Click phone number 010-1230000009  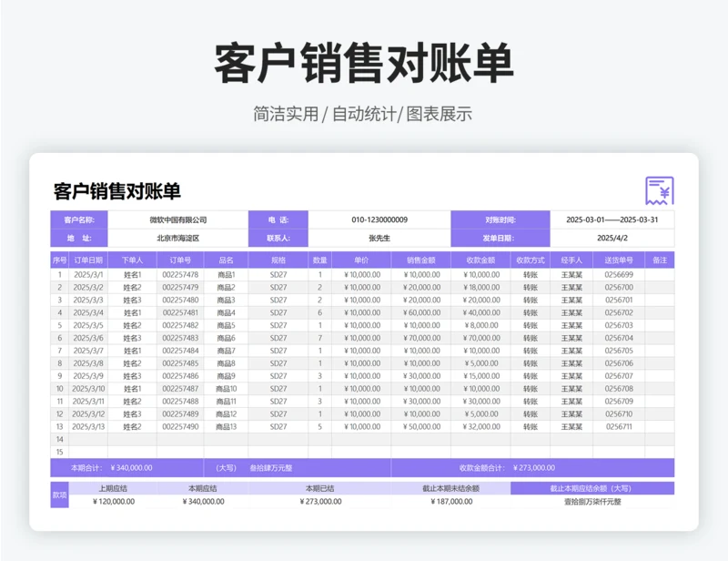pyautogui.click(x=379, y=219)
